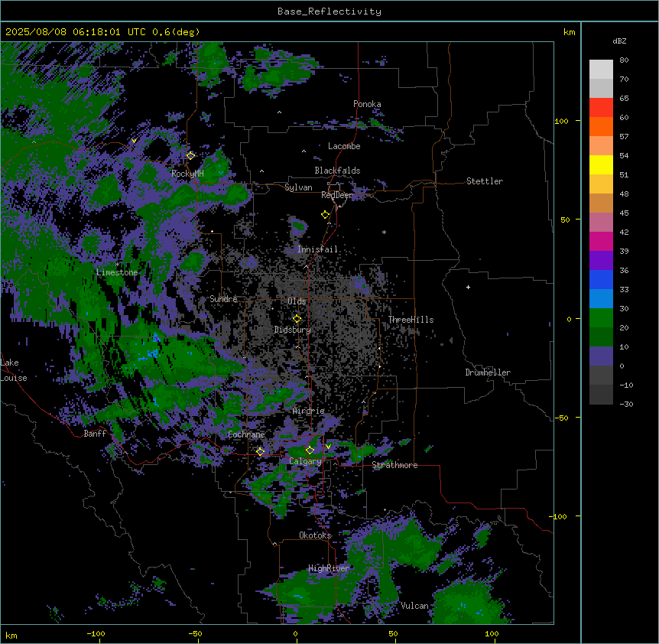Click the -30 value on the dBZ legend

click(626, 404)
